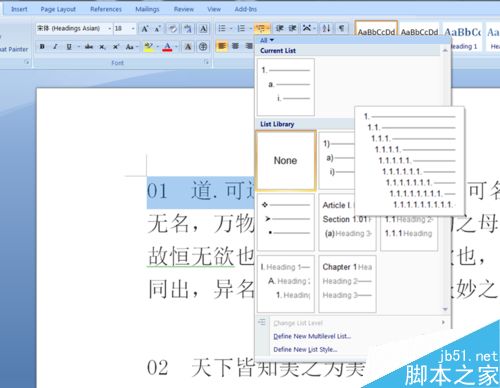Open the All filter dropdown in list gallery
Image resolution: width=500 pixels, height=388 pixels.
267,40
